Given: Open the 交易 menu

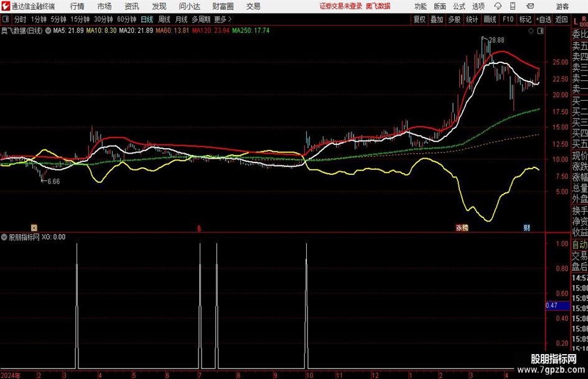Looking at the screenshot, I should [x=253, y=6].
